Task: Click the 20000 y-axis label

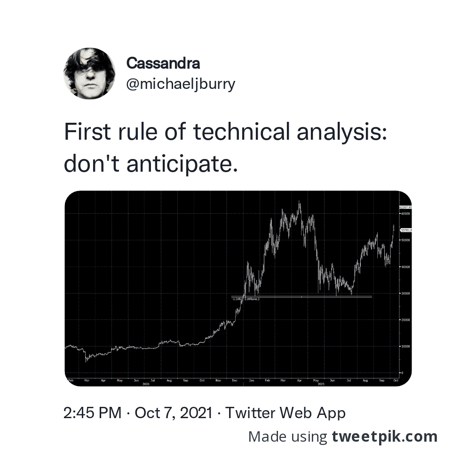Action: 405,320
